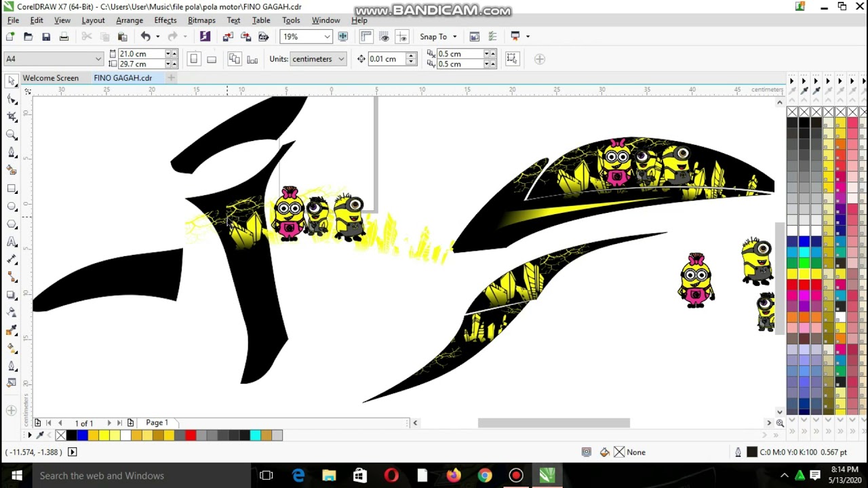This screenshot has height=488, width=868.
Task: Add a new document tab
Action: click(171, 78)
